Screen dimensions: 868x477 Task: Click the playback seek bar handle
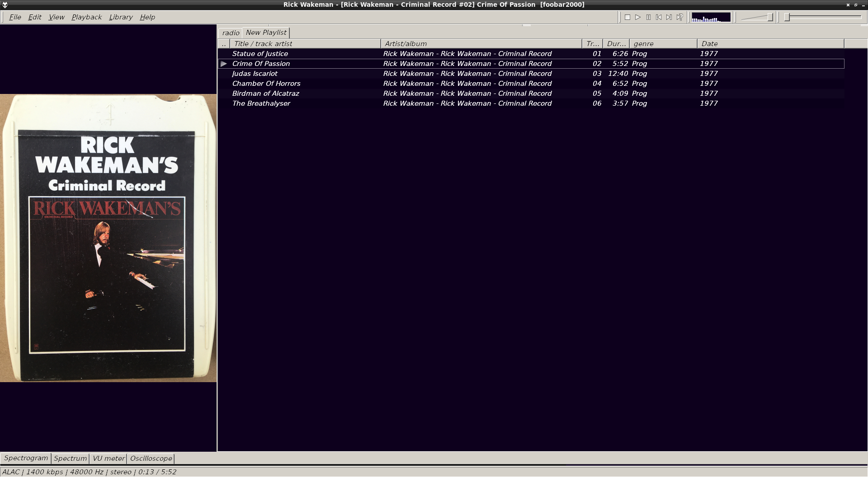(787, 17)
